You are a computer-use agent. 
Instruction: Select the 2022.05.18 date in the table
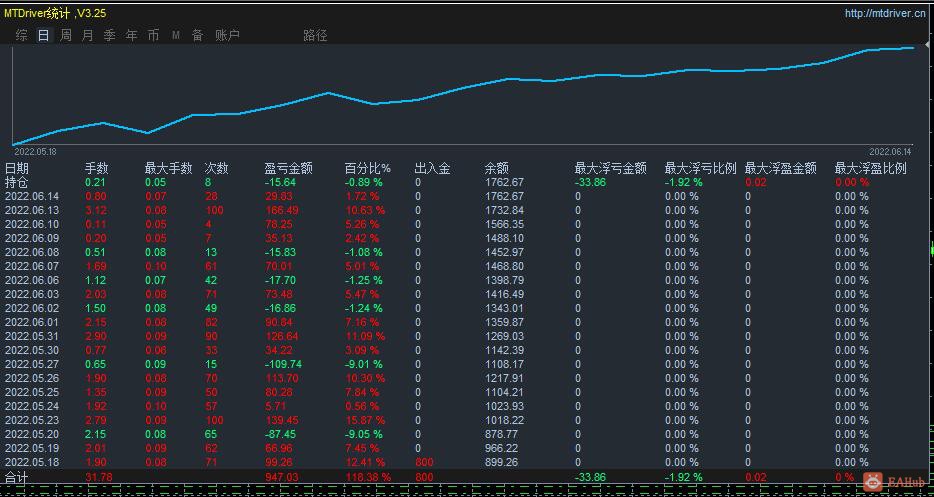[32, 462]
